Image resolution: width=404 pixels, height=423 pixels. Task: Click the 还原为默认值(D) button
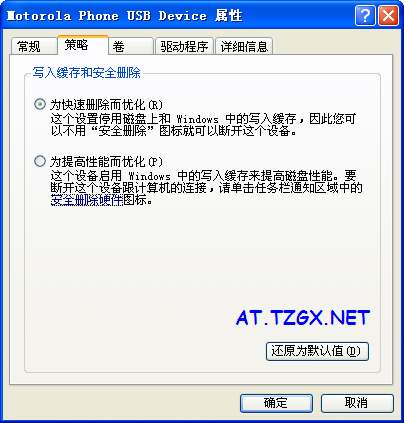[317, 351]
